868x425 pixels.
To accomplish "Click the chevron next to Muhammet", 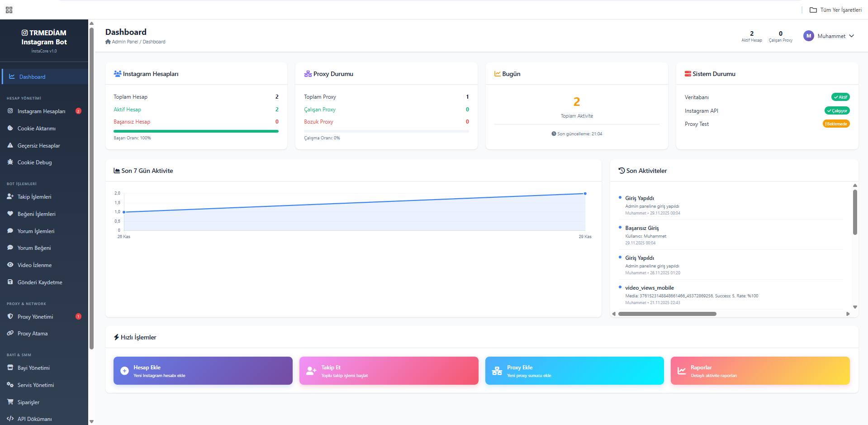I will click(x=852, y=36).
